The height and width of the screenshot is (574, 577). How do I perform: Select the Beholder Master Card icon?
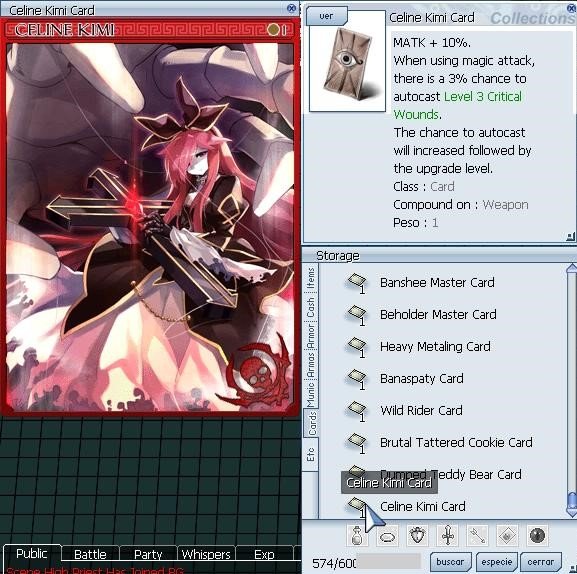click(x=356, y=315)
